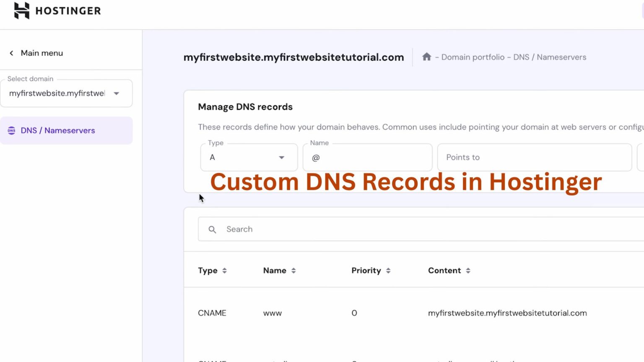Click the Name field containing @
644x362 pixels.
pyautogui.click(x=367, y=157)
